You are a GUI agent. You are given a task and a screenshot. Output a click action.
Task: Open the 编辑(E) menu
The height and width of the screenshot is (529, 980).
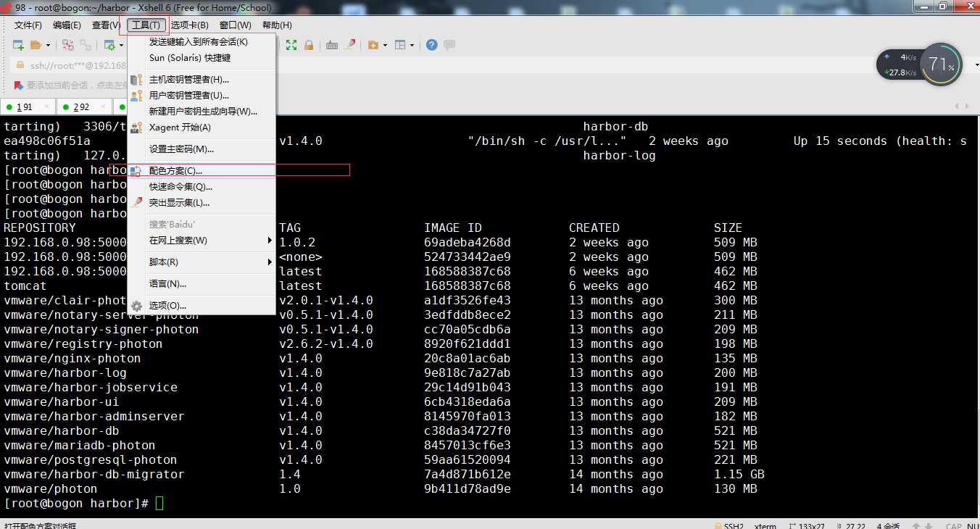[67, 25]
